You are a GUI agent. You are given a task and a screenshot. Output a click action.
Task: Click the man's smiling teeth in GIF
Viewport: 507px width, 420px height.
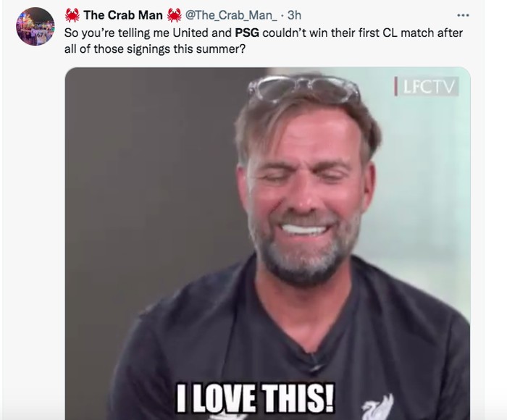click(303, 230)
